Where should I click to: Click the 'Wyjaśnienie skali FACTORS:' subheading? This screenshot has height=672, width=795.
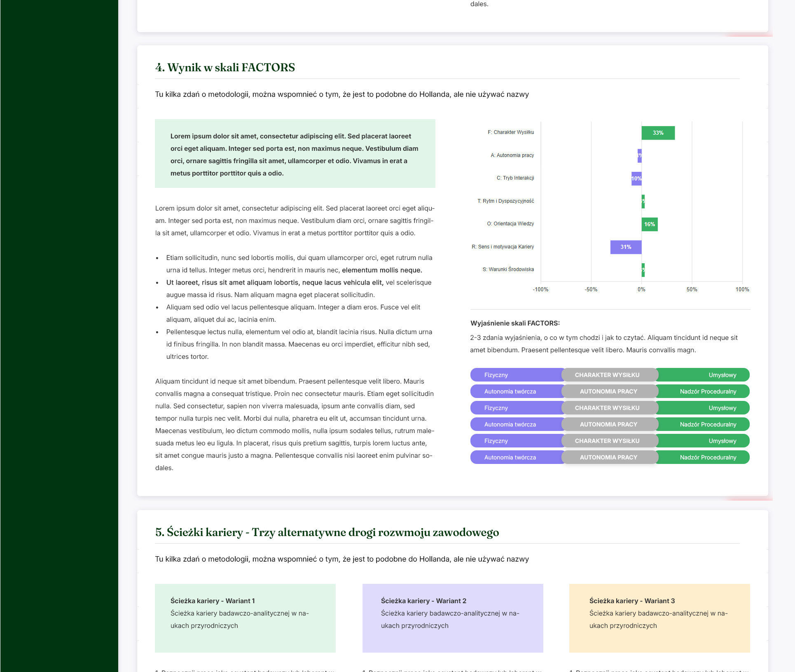click(x=515, y=323)
